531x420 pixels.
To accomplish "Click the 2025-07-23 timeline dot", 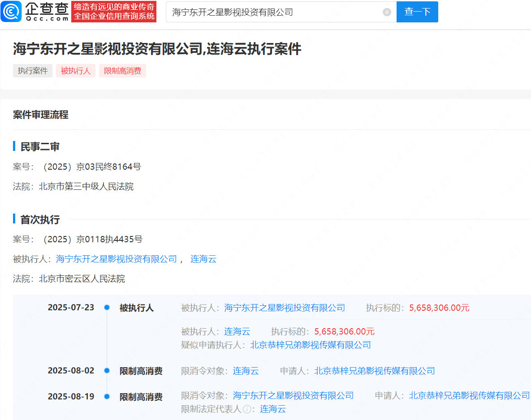I will tap(107, 307).
